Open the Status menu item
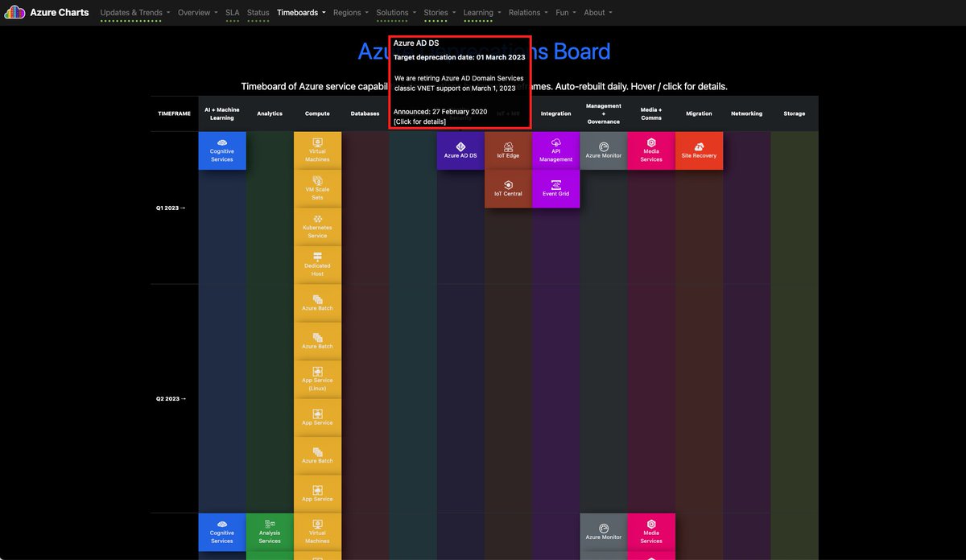The image size is (966, 560). tap(258, 12)
